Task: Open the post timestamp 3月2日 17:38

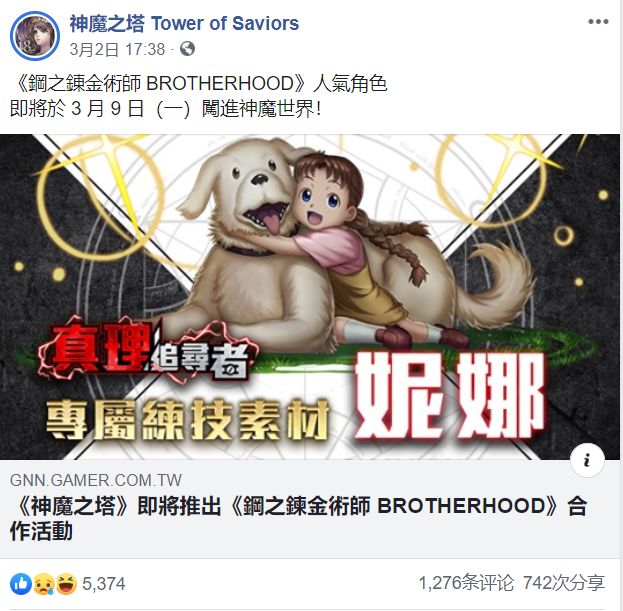Action: click(117, 49)
